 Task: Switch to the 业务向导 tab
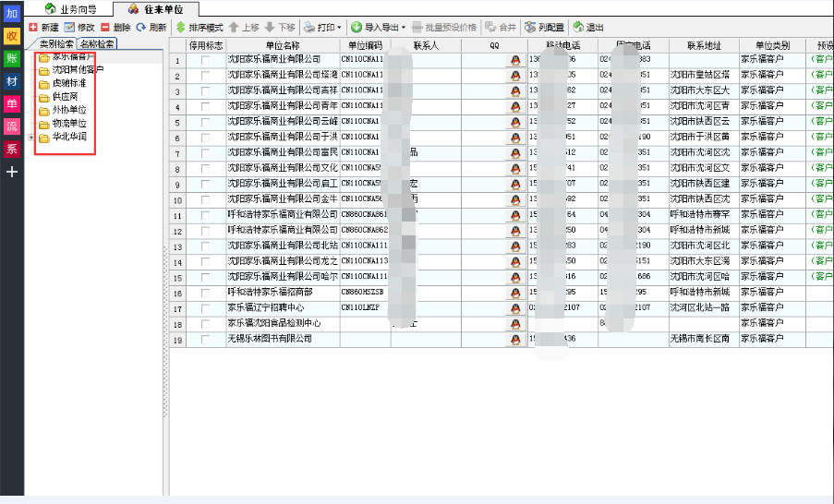[x=72, y=8]
